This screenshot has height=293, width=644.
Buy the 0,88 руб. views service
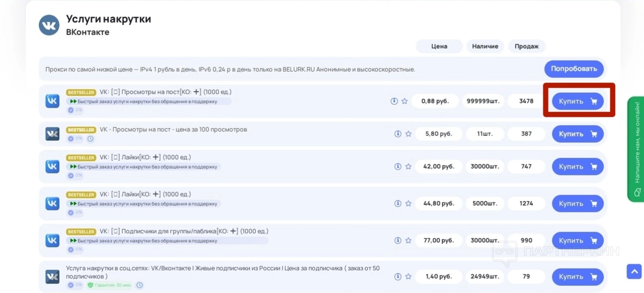click(x=578, y=101)
